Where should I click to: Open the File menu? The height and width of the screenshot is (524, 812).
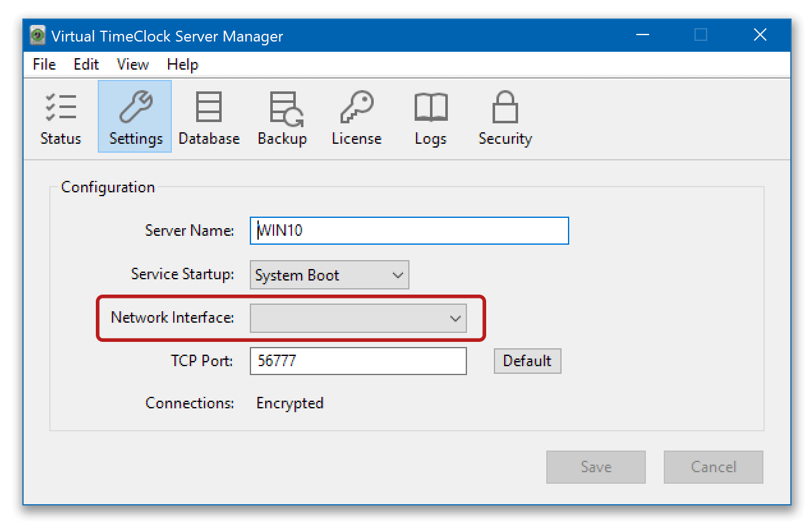(43, 64)
